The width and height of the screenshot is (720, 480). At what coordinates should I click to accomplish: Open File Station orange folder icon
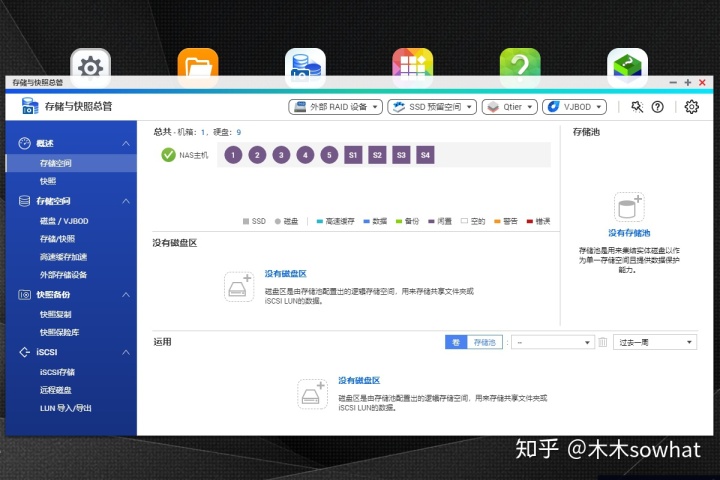click(198, 68)
